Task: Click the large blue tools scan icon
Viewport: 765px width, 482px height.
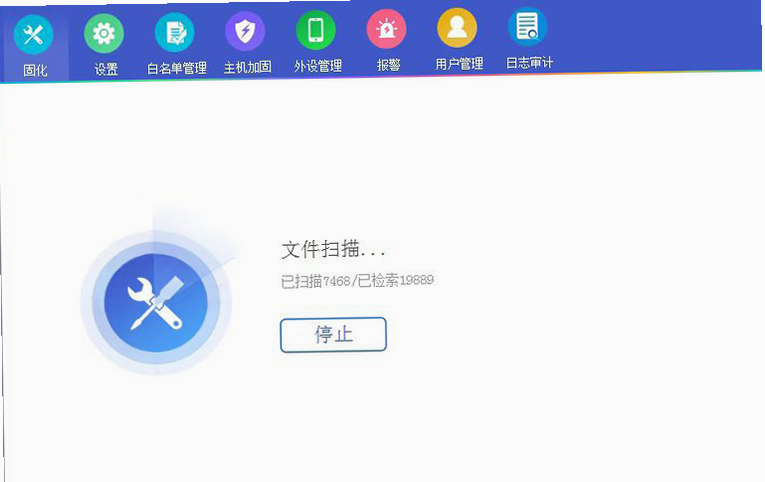Action: 156,302
